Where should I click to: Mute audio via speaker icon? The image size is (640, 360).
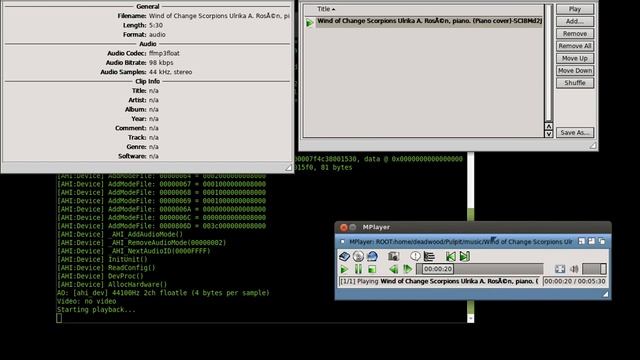(x=574, y=269)
